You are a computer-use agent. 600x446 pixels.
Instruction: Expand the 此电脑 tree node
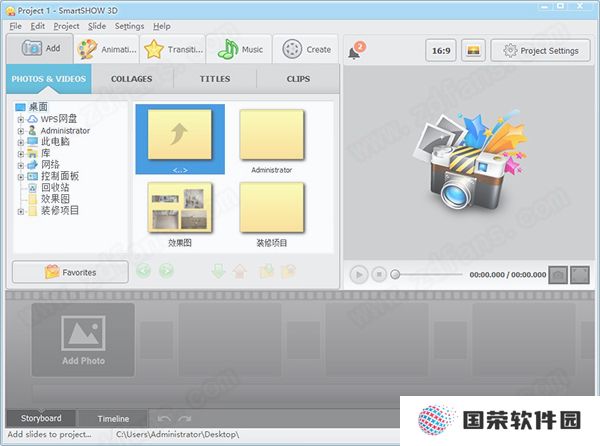point(21,143)
